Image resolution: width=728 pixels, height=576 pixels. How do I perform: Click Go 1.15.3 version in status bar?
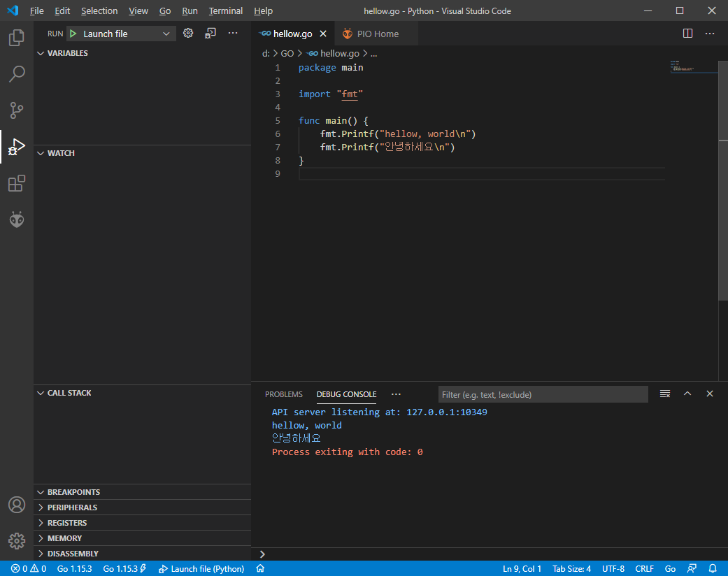point(74,568)
